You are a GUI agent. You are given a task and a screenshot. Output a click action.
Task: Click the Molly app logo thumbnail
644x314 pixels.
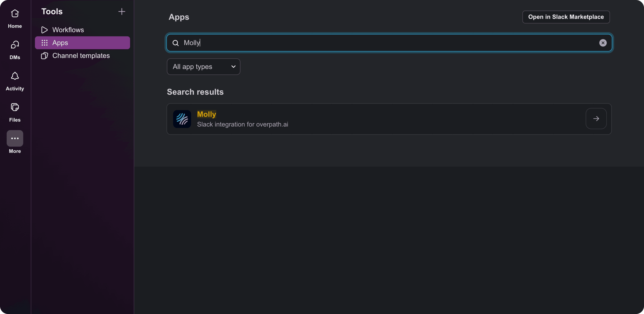(x=182, y=119)
